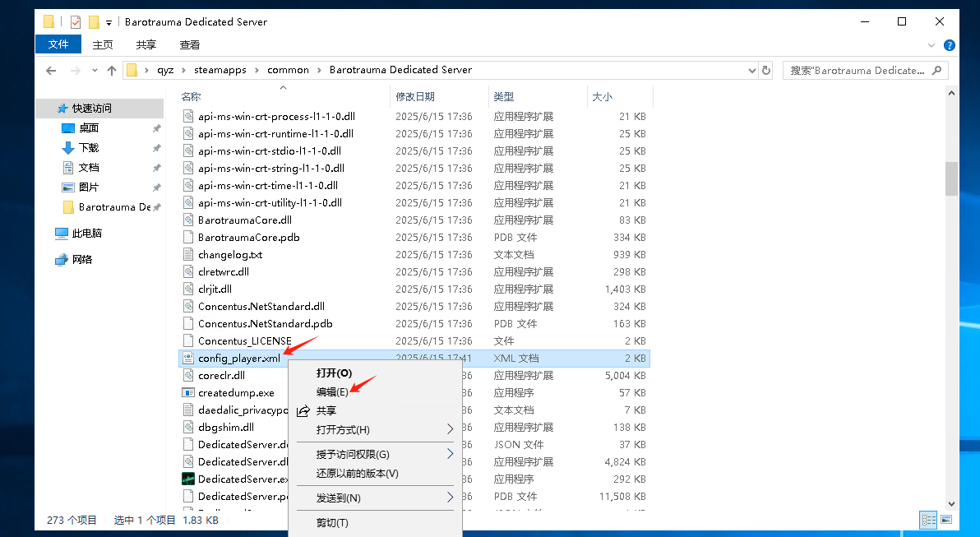Click the steamapps breadcrumb segment

point(220,70)
